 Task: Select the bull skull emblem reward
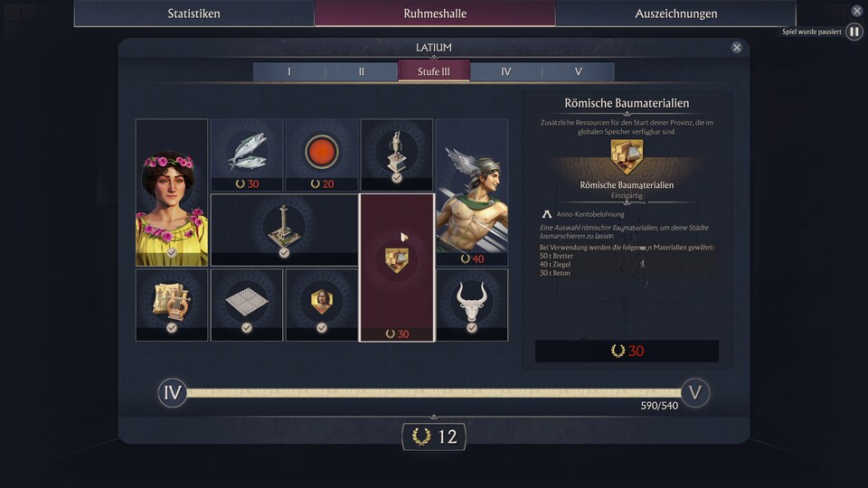pos(472,305)
